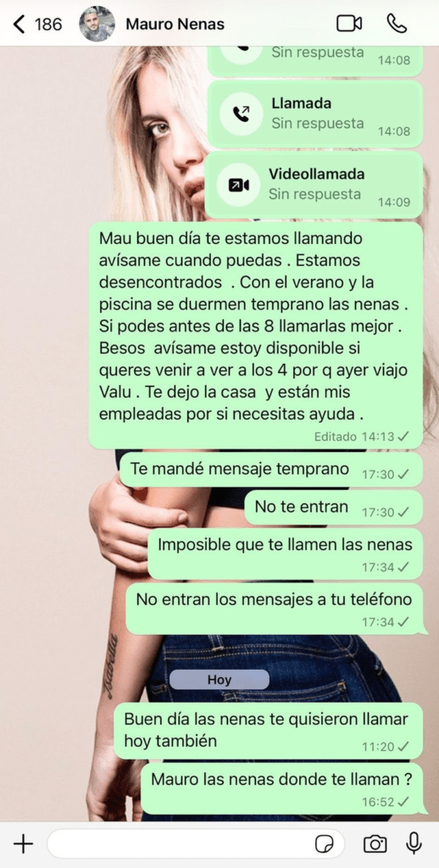Open contact info by tapping Mauro Nenas name
This screenshot has width=439, height=868.
[x=175, y=25]
